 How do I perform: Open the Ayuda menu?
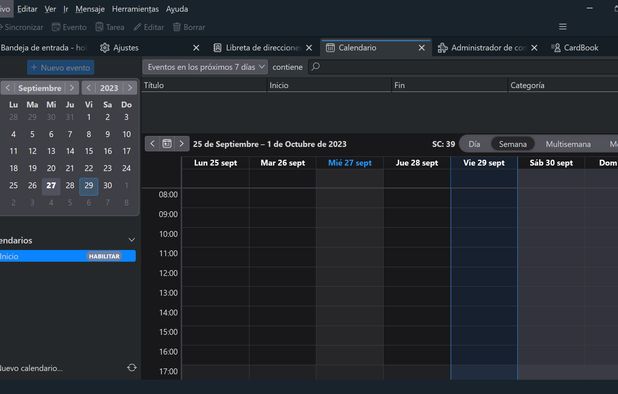click(x=177, y=9)
